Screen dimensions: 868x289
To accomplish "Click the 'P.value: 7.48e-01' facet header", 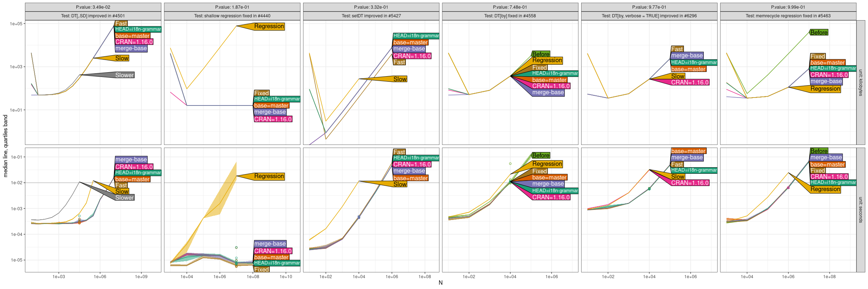I will pos(510,7).
